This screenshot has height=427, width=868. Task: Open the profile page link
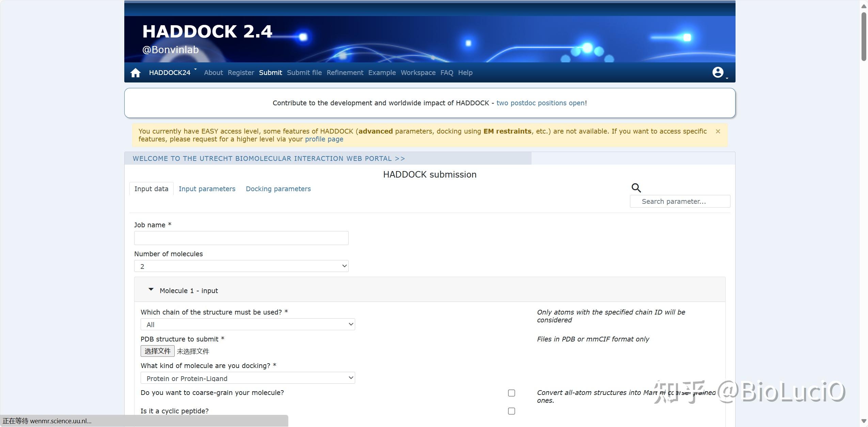324,139
